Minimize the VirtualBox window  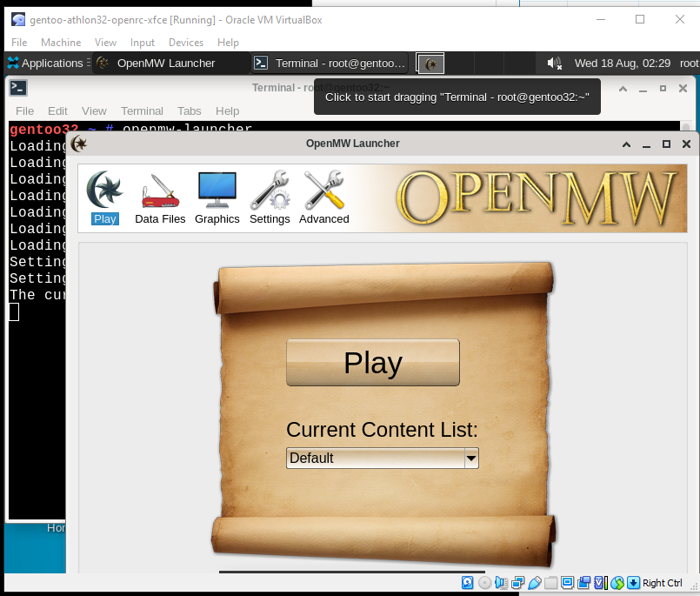pyautogui.click(x=601, y=19)
